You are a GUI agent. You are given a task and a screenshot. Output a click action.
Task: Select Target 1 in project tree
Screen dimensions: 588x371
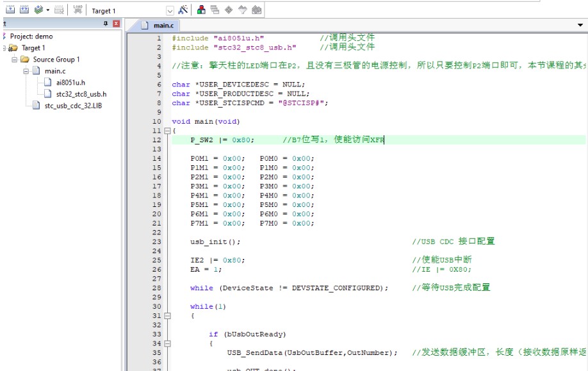[x=33, y=48]
